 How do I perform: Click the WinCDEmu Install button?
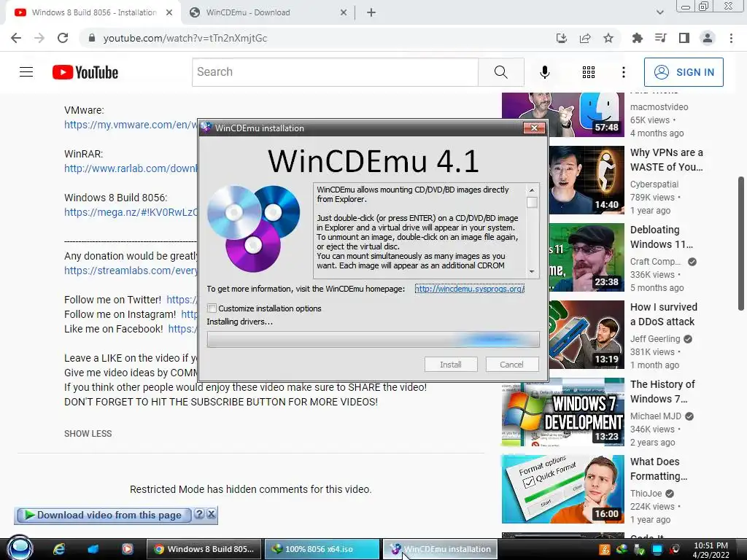click(451, 365)
